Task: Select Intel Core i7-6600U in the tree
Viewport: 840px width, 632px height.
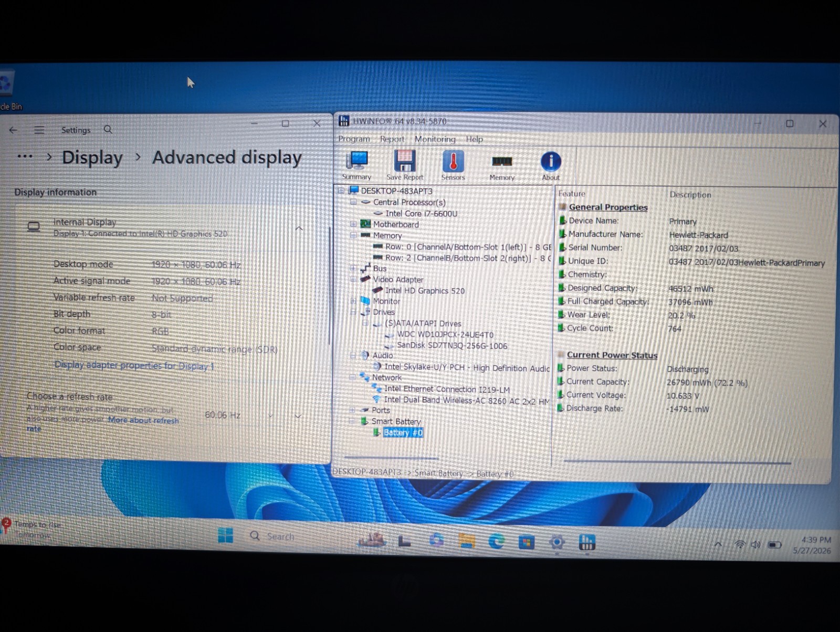Action: pos(422,213)
